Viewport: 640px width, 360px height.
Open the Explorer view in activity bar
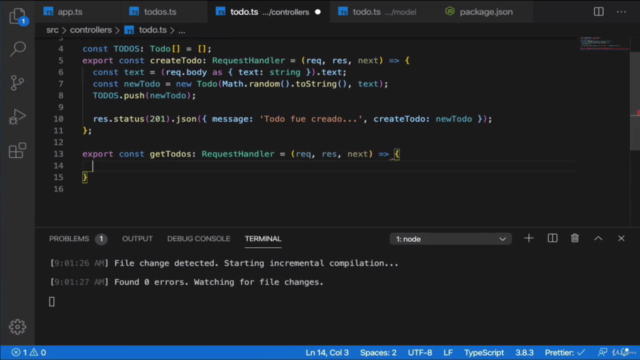18,16
